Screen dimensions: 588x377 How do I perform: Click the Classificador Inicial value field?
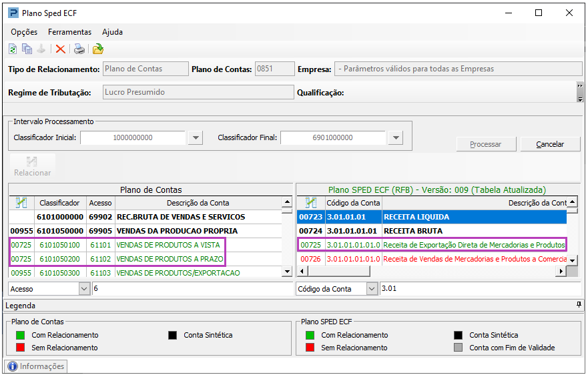[133, 137]
